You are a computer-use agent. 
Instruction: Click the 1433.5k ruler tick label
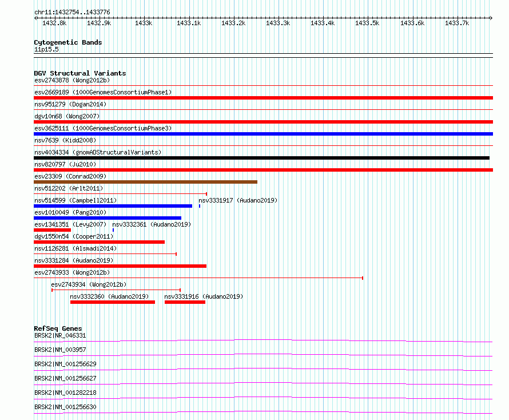click(367, 23)
